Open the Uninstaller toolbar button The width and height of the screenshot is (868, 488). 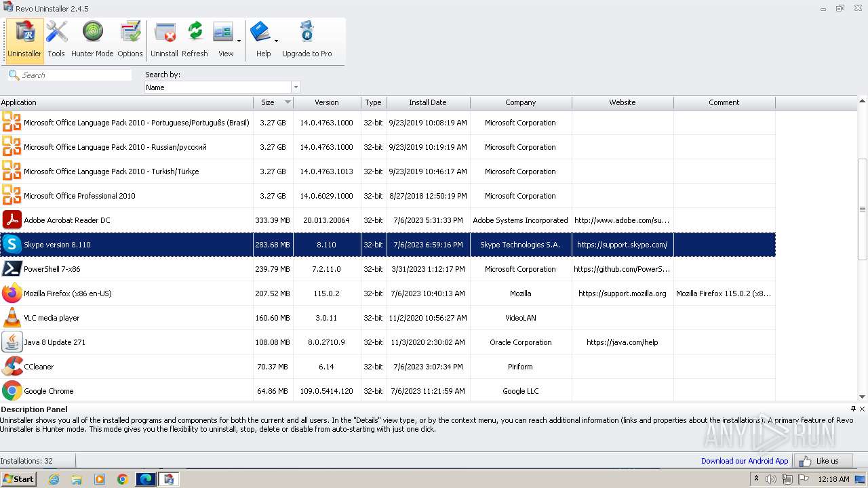tap(24, 40)
